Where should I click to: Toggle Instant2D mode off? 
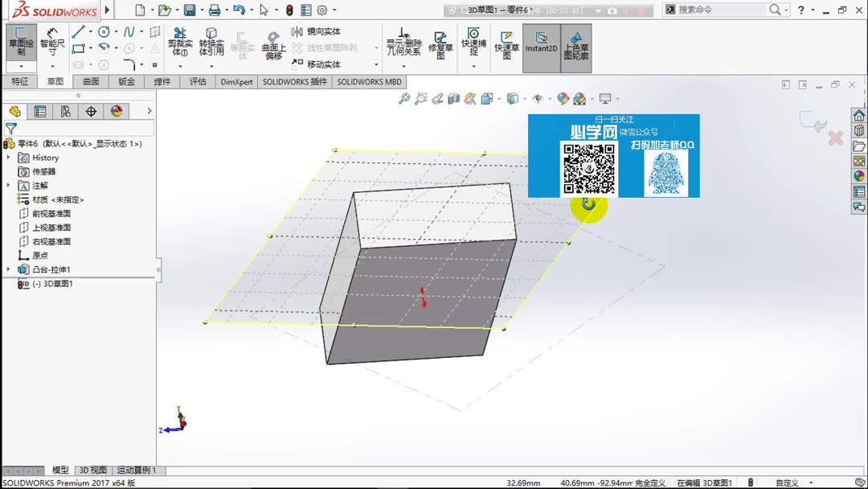(x=541, y=44)
